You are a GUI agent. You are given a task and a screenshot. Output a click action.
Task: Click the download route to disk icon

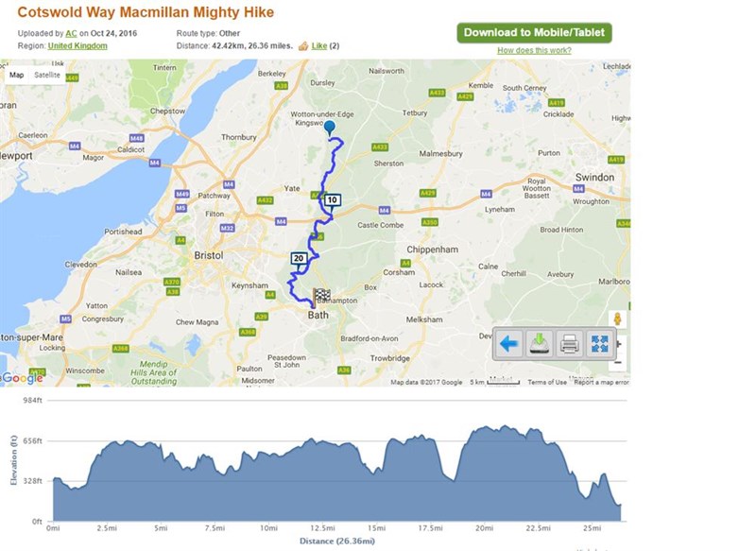tap(539, 344)
